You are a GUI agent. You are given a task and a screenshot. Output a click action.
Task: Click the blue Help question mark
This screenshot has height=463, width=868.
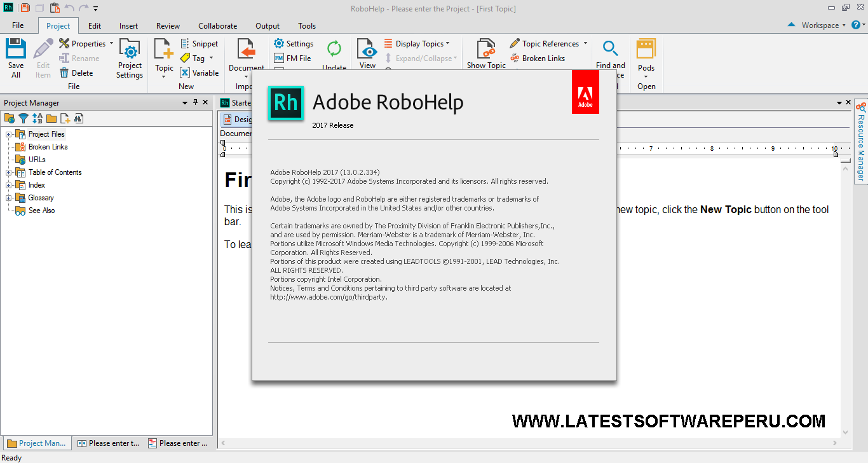(856, 25)
